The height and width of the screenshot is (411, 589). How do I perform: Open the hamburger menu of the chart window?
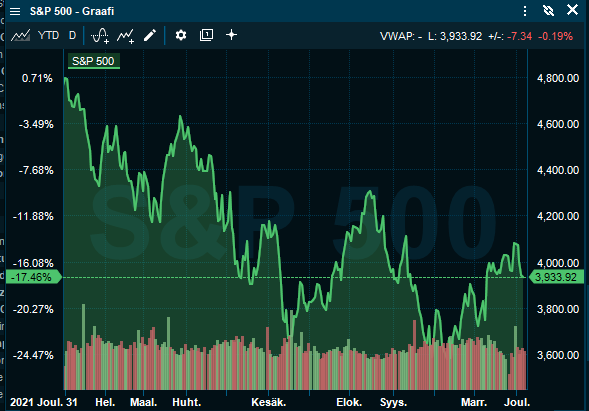coord(15,12)
